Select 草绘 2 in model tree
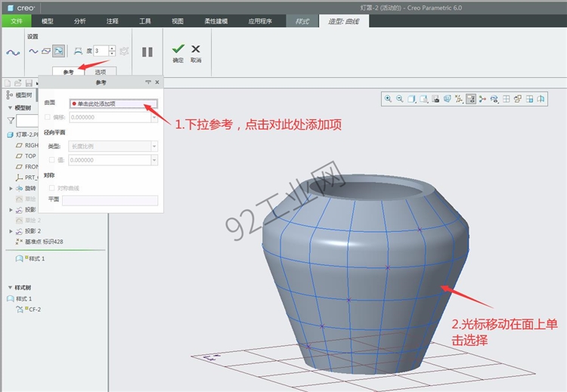Image resolution: width=567 pixels, height=392 pixels. point(29,220)
